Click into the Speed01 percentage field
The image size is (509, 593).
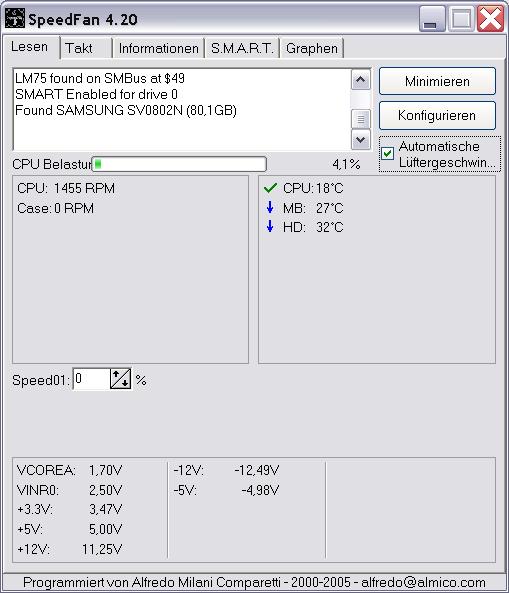click(92, 379)
